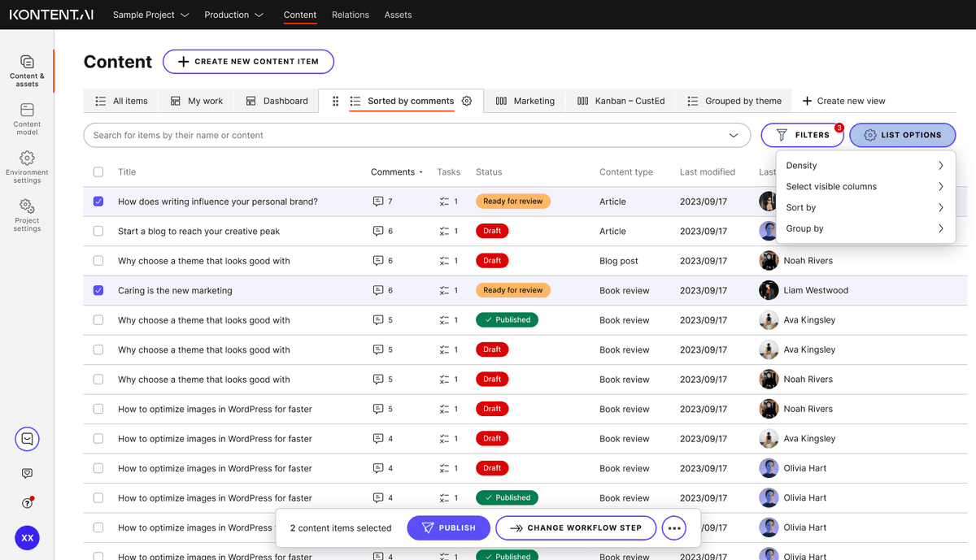Screen dimensions: 976x560
Task: Open Environment settings from the sidebar
Action: [27, 167]
